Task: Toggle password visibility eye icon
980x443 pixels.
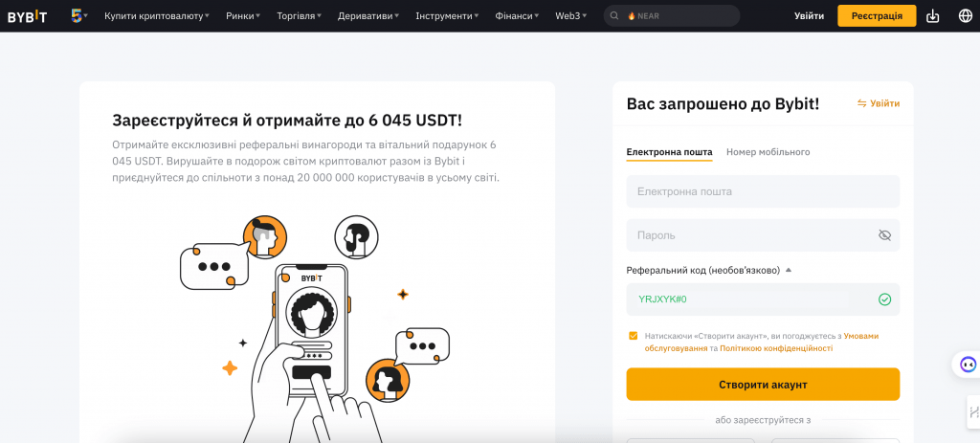Action: pyautogui.click(x=884, y=235)
